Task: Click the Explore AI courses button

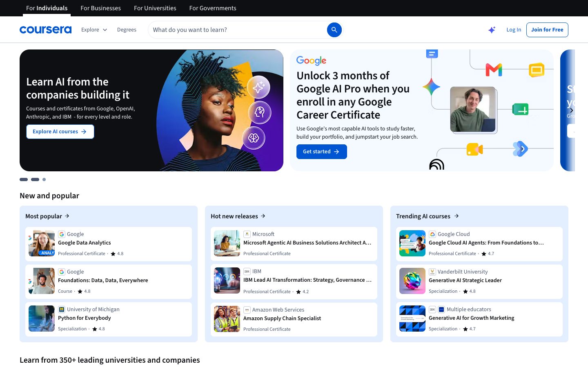Action: coord(60,132)
